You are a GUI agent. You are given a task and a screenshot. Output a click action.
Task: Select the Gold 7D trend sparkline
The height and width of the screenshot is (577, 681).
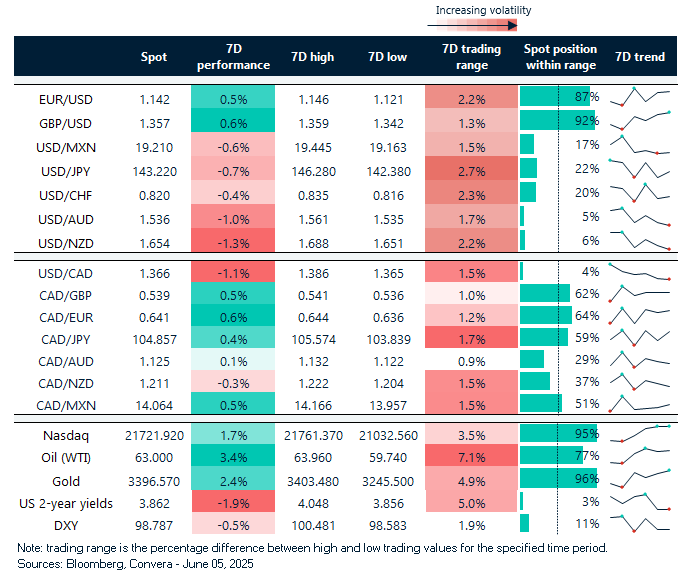640,482
